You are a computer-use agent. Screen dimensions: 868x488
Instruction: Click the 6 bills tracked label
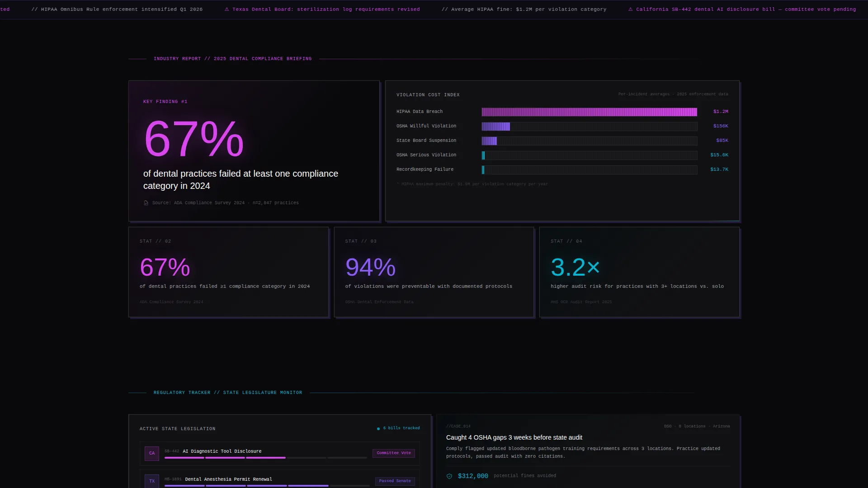(x=401, y=428)
